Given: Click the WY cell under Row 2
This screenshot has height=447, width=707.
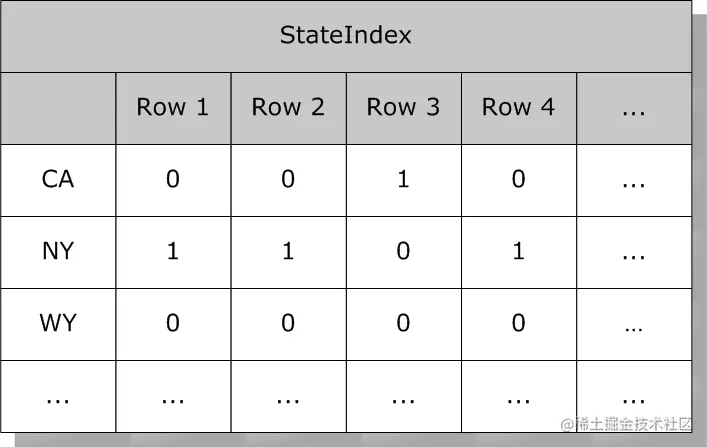Looking at the screenshot, I should point(288,324).
